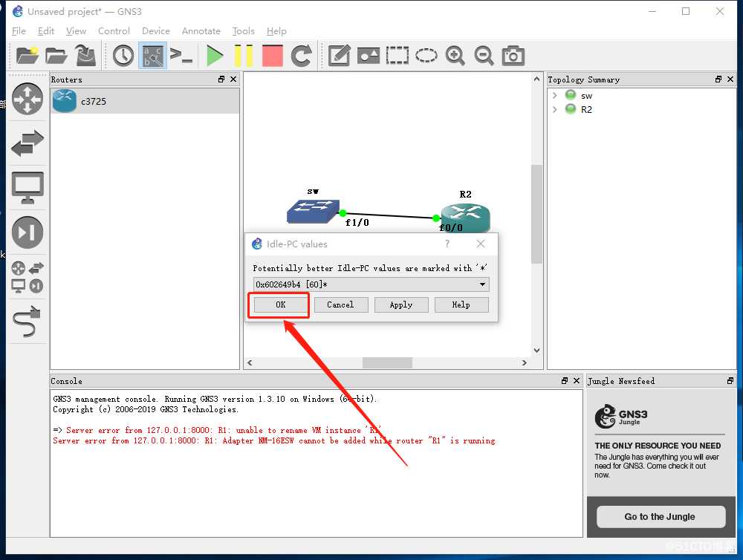
Task: Open the Control menu
Action: (114, 30)
